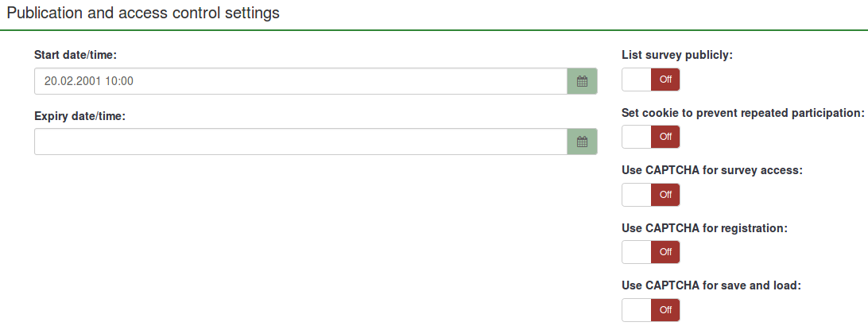Toggle the List survey publicly switch
This screenshot has height=326, width=868.
pos(651,80)
